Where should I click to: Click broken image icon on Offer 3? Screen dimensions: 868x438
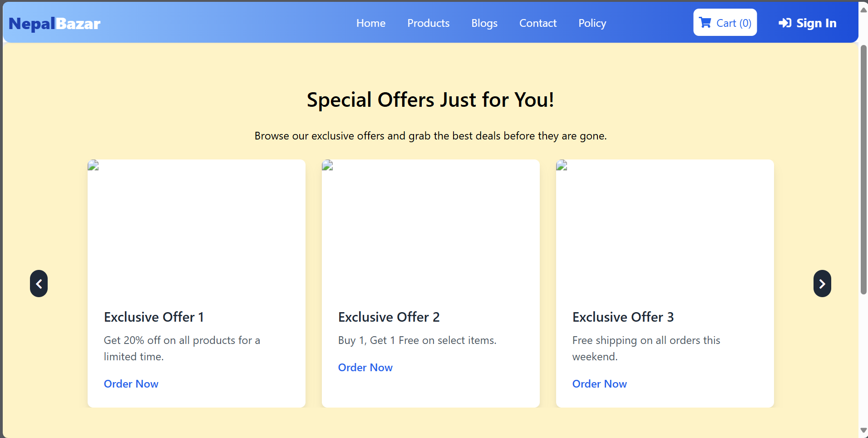[562, 165]
